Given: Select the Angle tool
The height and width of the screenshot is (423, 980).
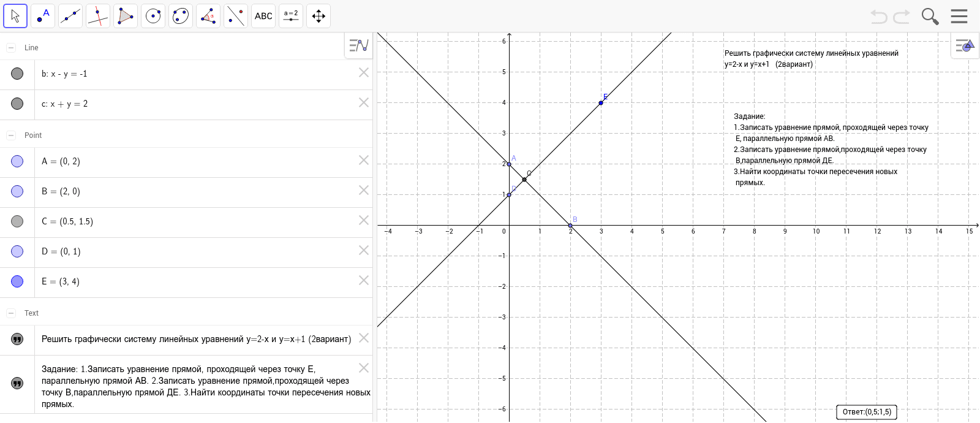Looking at the screenshot, I should click(x=208, y=16).
